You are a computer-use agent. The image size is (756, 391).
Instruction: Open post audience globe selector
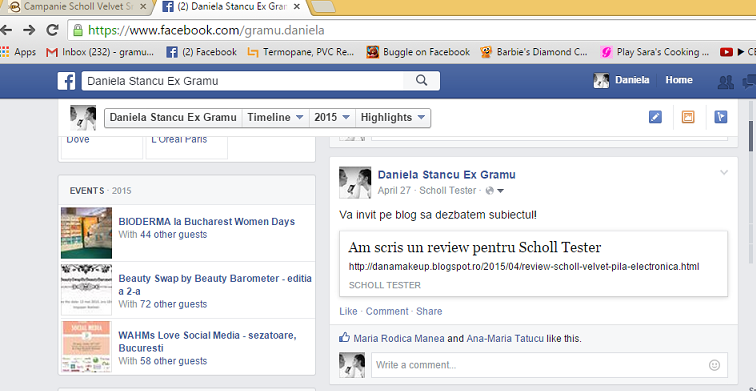[x=495, y=191]
